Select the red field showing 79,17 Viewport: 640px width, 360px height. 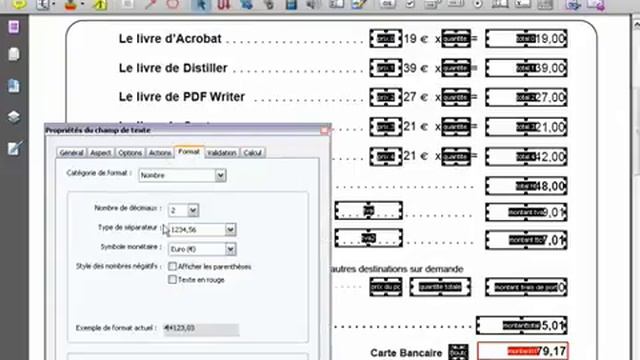click(523, 351)
